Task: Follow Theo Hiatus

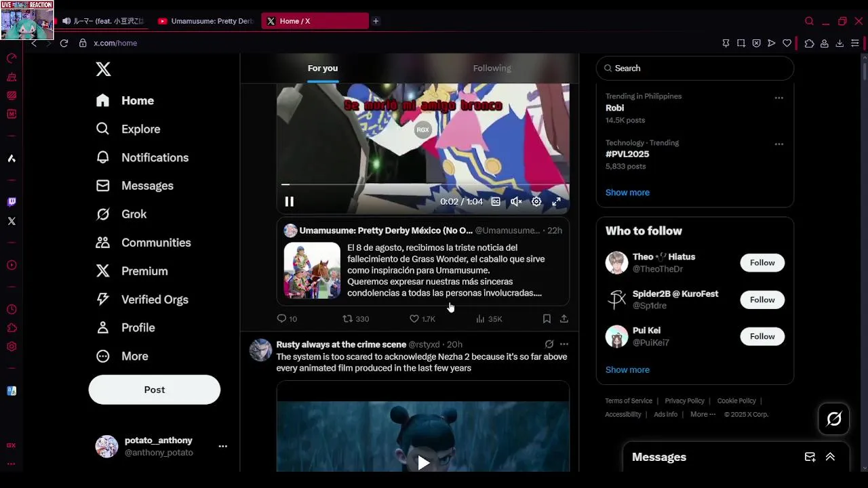Action: [x=762, y=263]
